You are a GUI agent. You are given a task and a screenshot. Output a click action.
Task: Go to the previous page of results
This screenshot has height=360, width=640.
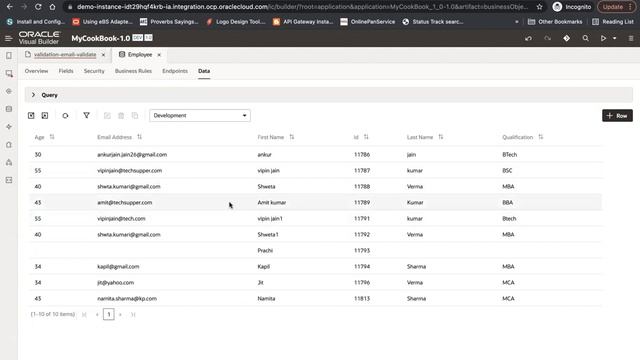(x=97, y=314)
